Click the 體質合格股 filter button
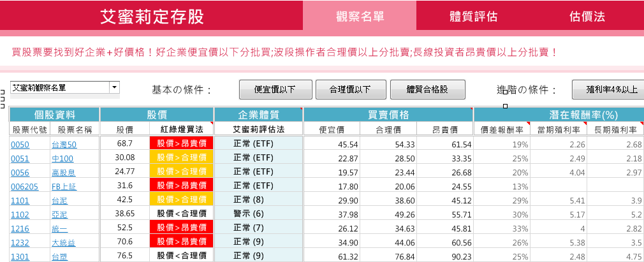 pos(427,89)
